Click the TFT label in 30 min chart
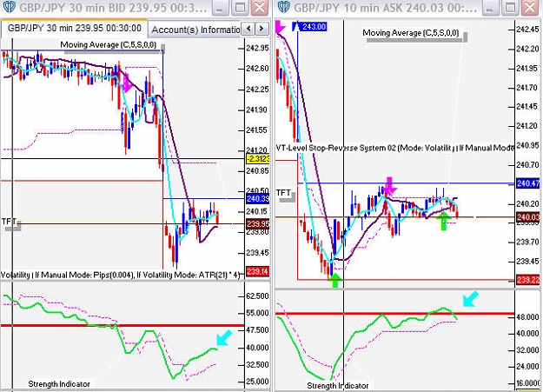 (x=9, y=221)
